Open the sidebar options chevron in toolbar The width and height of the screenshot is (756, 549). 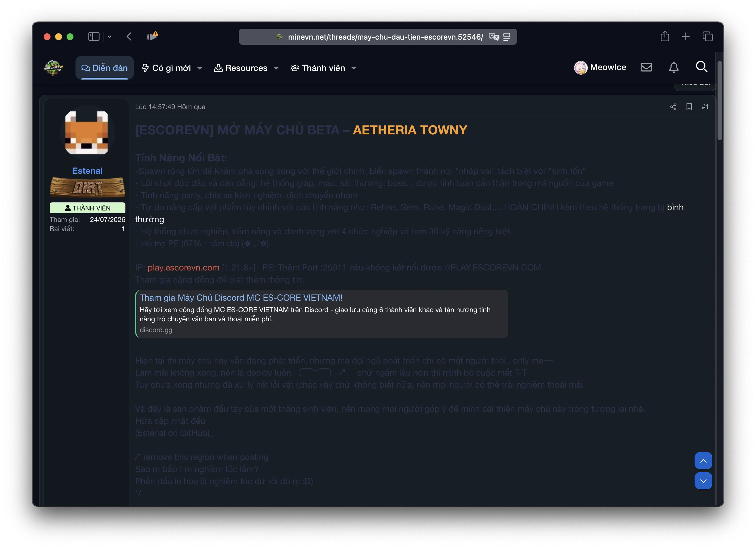(x=109, y=37)
